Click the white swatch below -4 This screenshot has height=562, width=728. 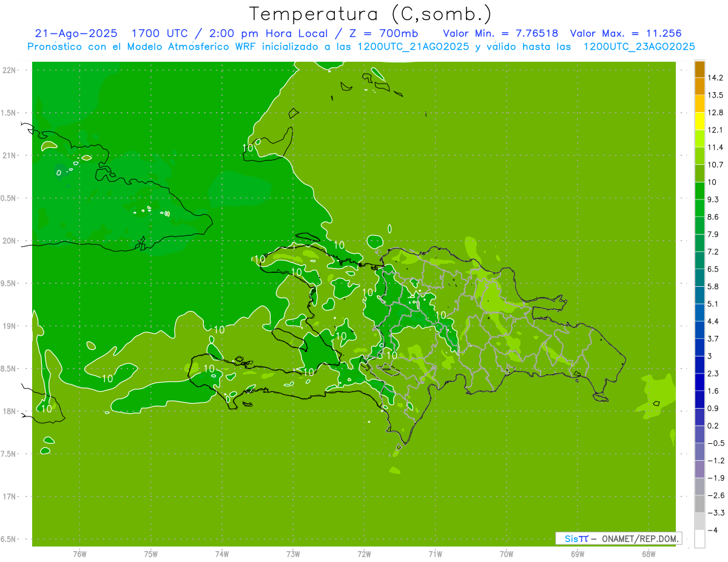coord(699,539)
